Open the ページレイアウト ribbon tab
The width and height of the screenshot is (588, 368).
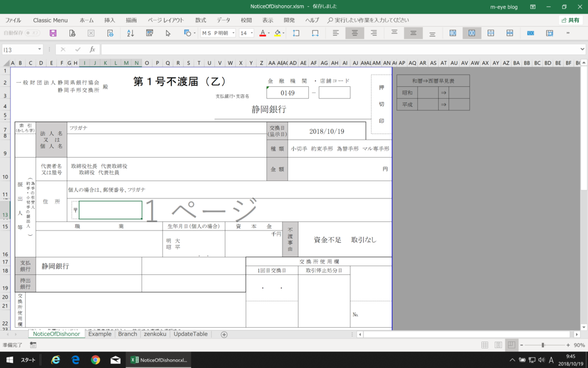pyautogui.click(x=166, y=20)
